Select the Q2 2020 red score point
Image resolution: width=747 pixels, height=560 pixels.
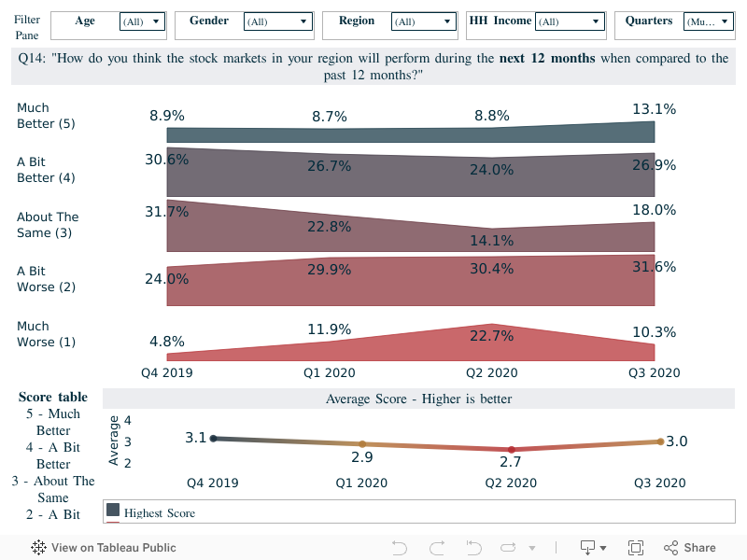[x=511, y=450]
